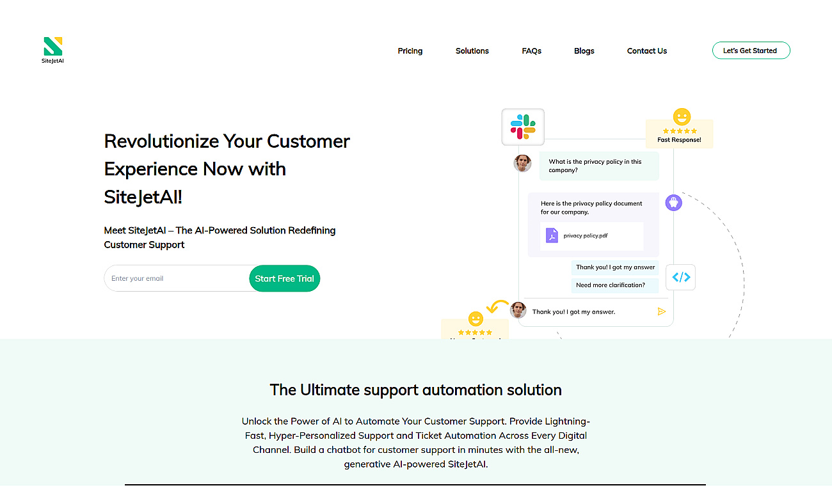
Task: Click the privacy policy PDF file icon
Action: click(552, 236)
